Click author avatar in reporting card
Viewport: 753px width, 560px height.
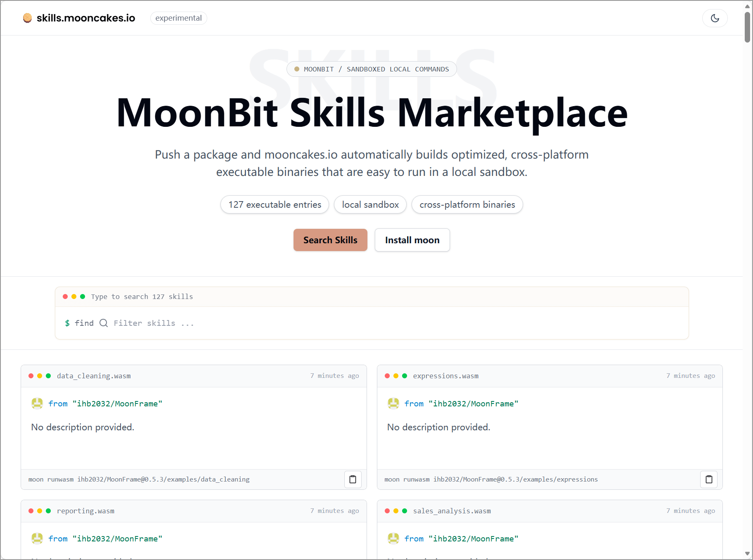pos(37,538)
